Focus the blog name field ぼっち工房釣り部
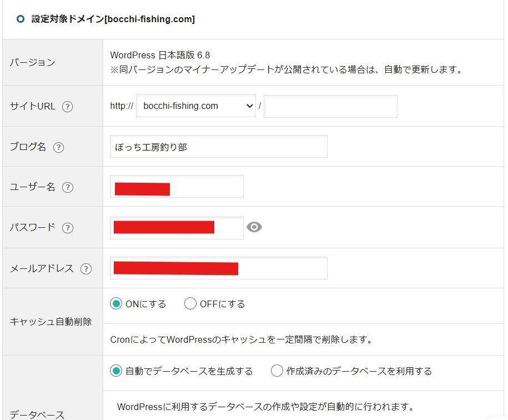The image size is (508, 420). pos(218,147)
